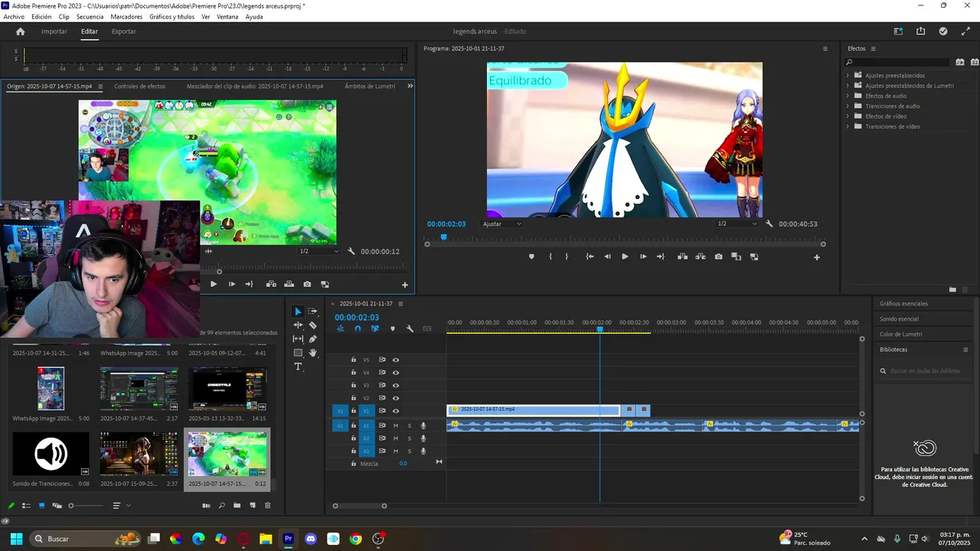Image resolution: width=980 pixels, height=551 pixels.
Task: Open the Marcadores menu
Action: pyautogui.click(x=126, y=17)
